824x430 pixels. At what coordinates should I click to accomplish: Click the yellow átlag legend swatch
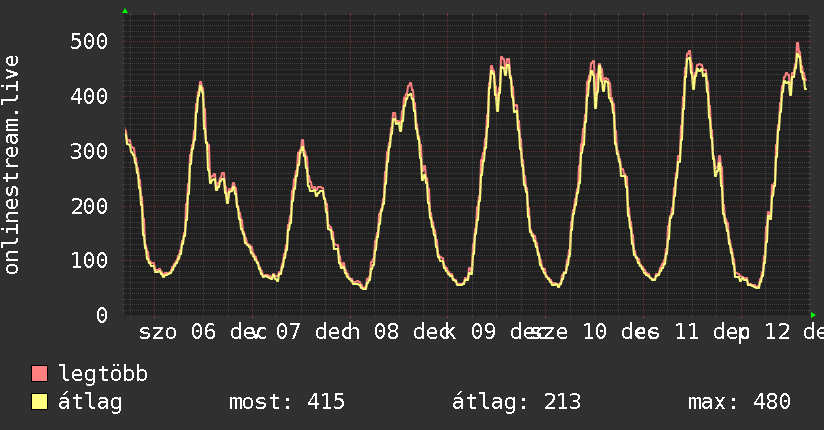click(x=39, y=402)
